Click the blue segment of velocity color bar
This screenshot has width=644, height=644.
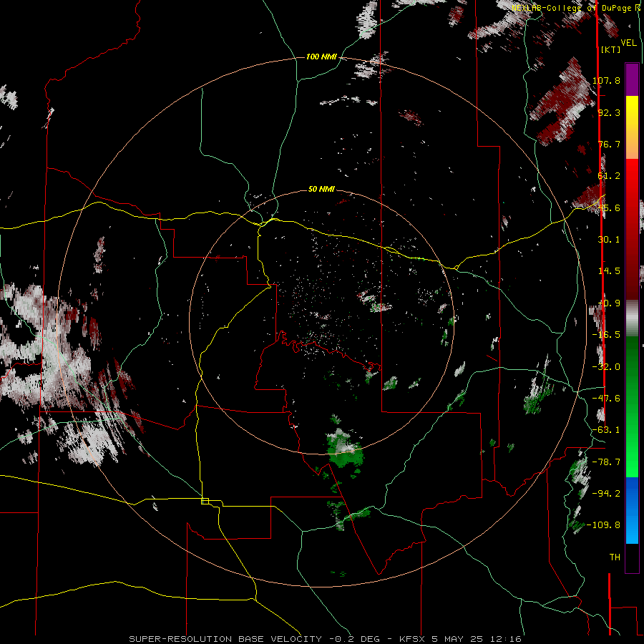632,510
